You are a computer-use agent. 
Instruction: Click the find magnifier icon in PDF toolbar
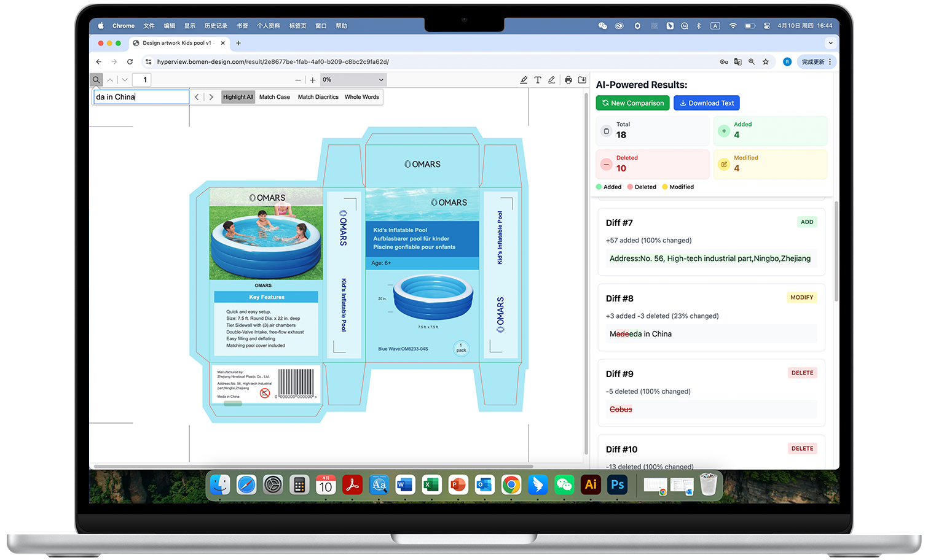(x=96, y=80)
